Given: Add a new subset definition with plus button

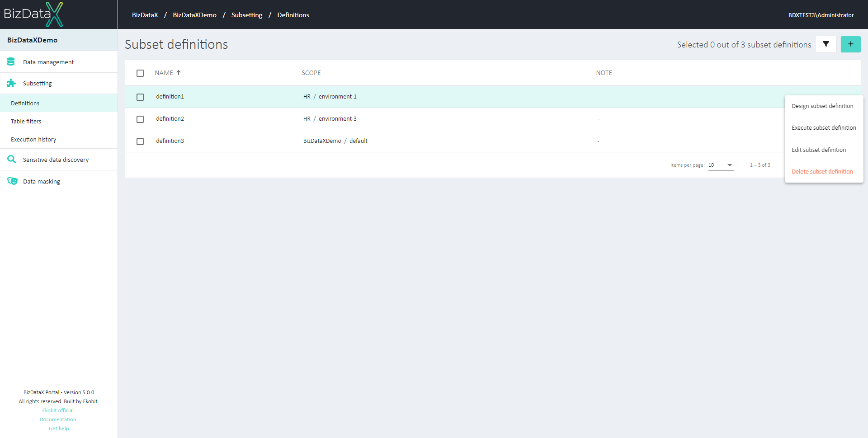Looking at the screenshot, I should 850,44.
